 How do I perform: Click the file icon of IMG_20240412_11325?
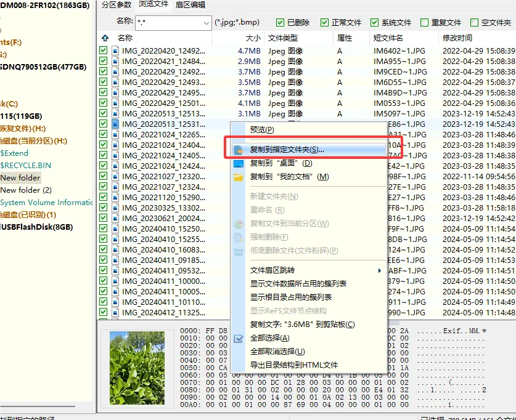[115, 312]
